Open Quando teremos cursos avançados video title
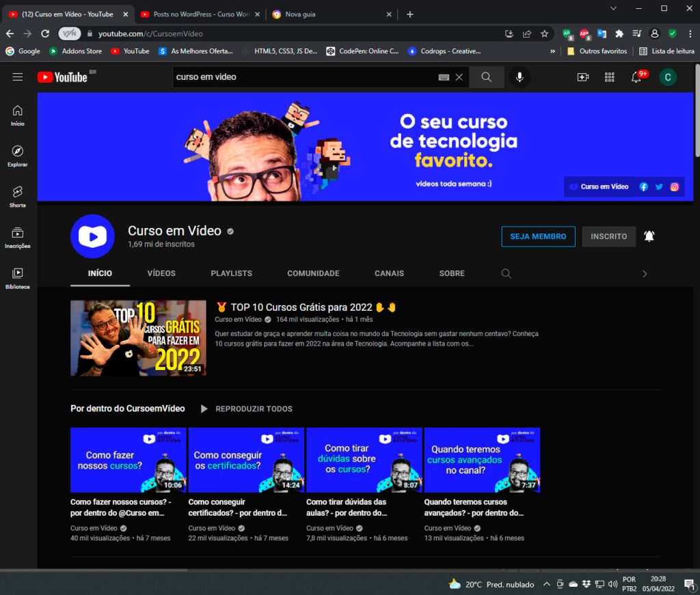 click(x=474, y=508)
